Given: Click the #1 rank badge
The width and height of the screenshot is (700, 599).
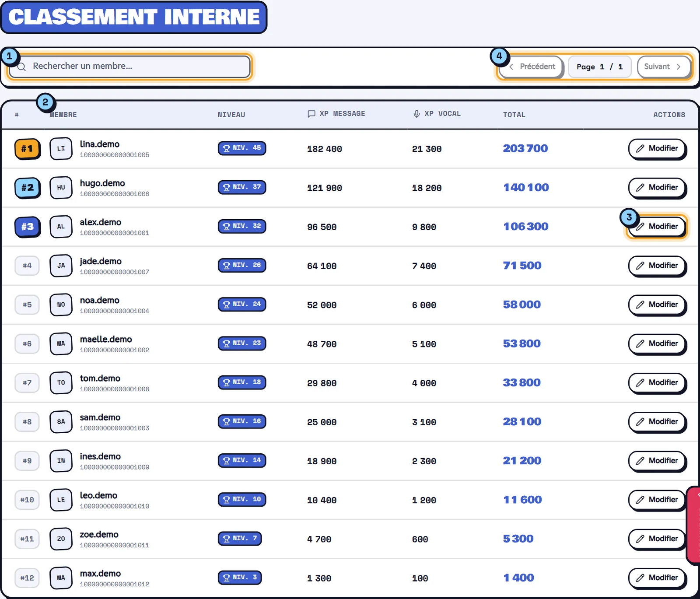Looking at the screenshot, I should tap(27, 149).
